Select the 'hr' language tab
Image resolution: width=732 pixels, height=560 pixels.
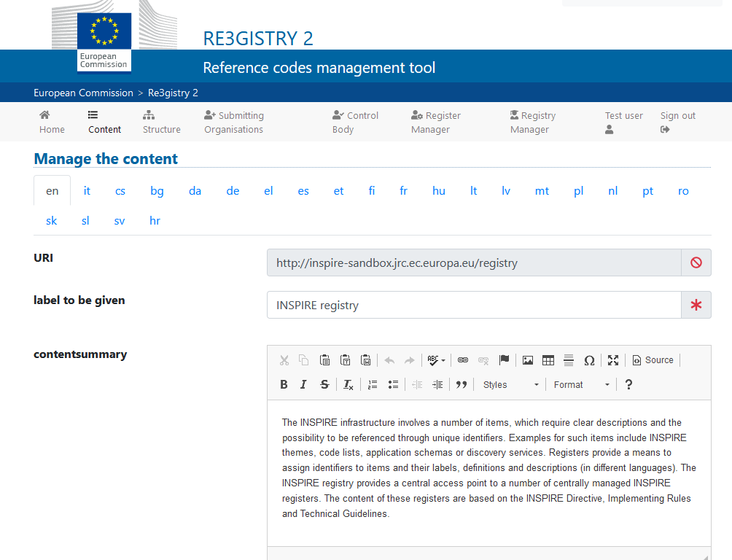click(155, 220)
